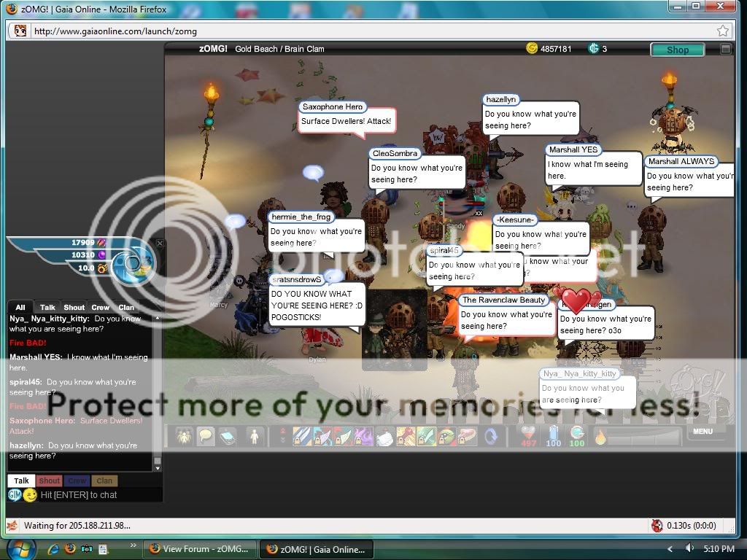Open the Shop button
This screenshot has width=747, height=560.
677,50
